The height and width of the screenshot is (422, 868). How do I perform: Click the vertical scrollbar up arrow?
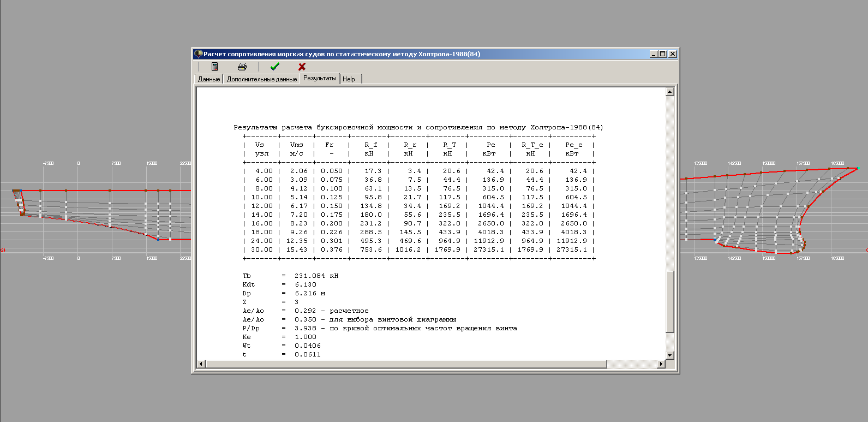(670, 92)
